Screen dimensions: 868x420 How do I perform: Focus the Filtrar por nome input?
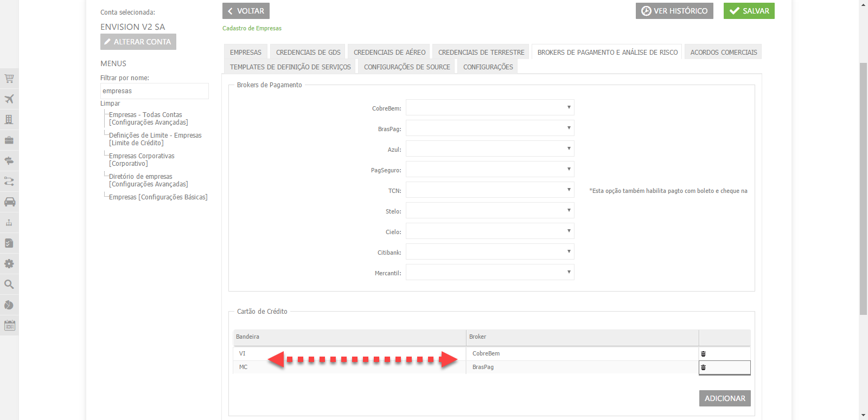[x=155, y=91]
